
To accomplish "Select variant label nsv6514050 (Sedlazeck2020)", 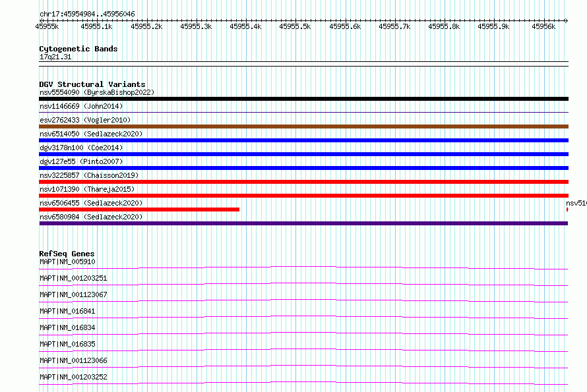I will pyautogui.click(x=91, y=134).
